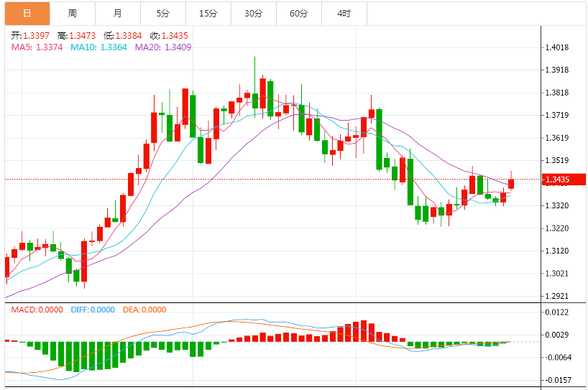Click the 1.3120 price axis label
Screen dimensions: 588x390
557,251
